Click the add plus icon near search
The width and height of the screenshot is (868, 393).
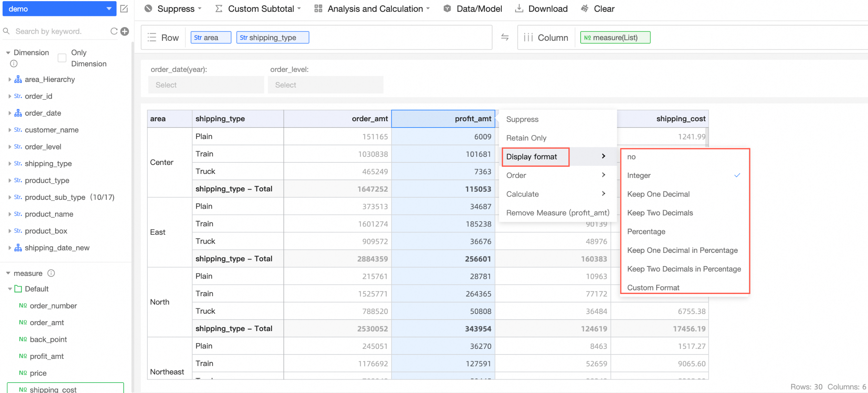pyautogui.click(x=125, y=32)
